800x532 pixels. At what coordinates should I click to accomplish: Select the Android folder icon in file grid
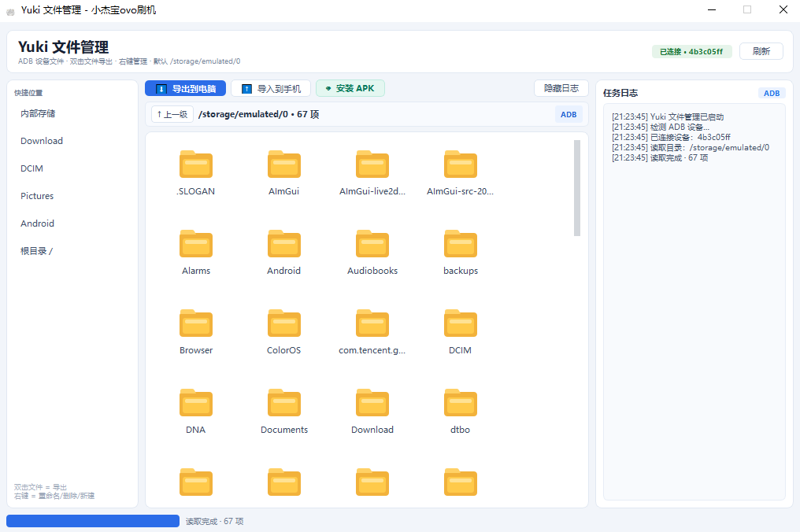point(284,244)
